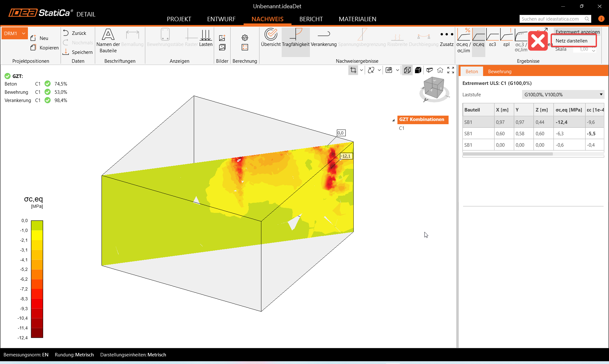
Task: Switch to the Bewehrung results tab
Action: pyautogui.click(x=499, y=72)
